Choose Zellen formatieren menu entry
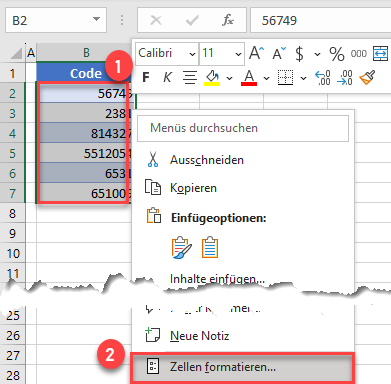This screenshot has height=384, width=391. coord(243,367)
